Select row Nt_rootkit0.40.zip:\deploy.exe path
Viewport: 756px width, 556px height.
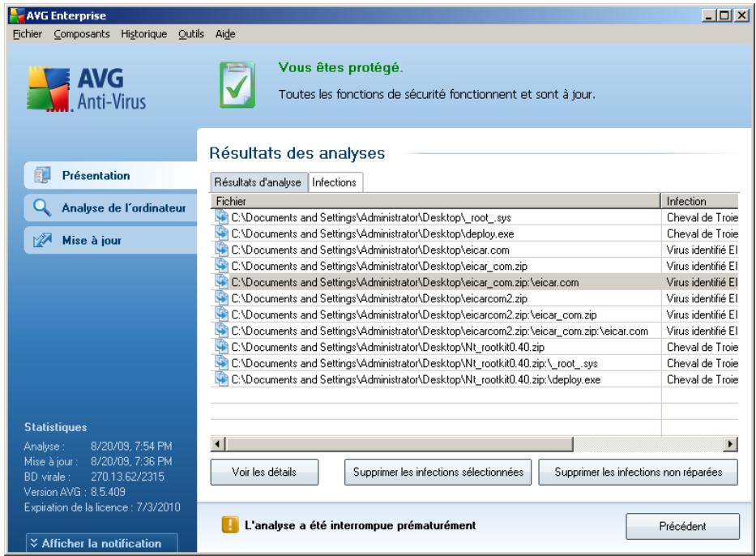tap(416, 380)
